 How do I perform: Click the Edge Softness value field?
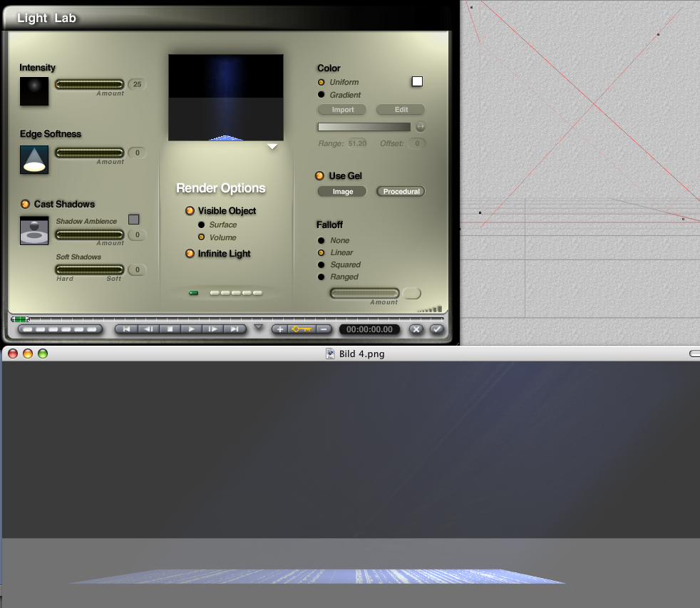(137, 153)
